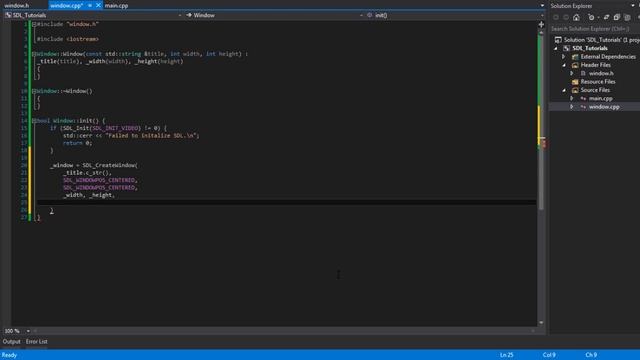This screenshot has width=640, height=360.
Task: Open the Error List panel tab
Action: (x=37, y=342)
